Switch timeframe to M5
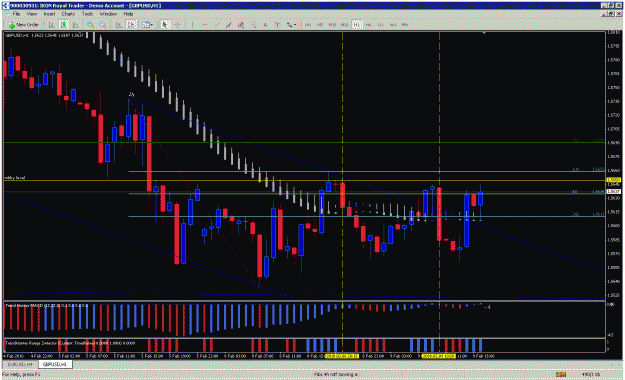This screenshot has width=625, height=380. pyautogui.click(x=320, y=25)
